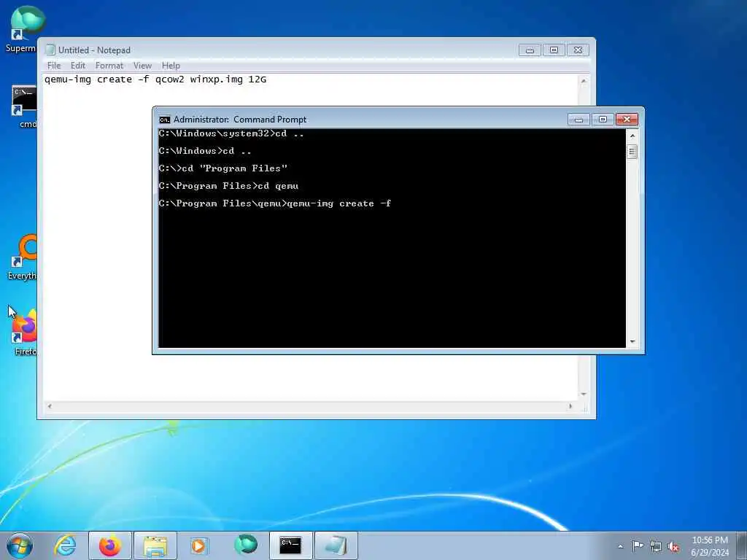Click the qemu-img text line in Notepad
The width and height of the screenshot is (747, 560).
pos(155,79)
